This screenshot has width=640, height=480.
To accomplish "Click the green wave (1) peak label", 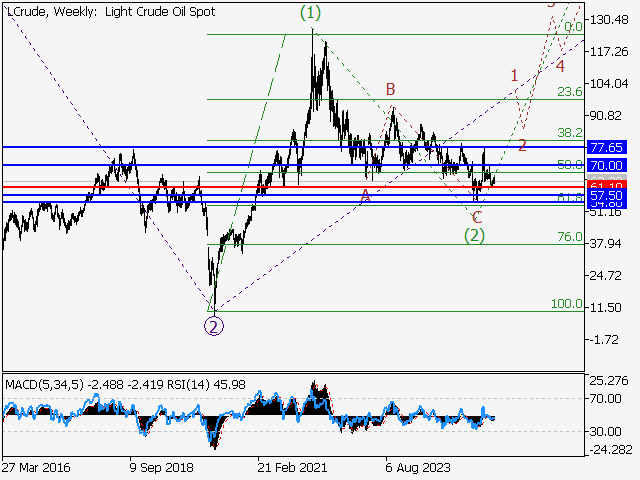I will click(312, 15).
